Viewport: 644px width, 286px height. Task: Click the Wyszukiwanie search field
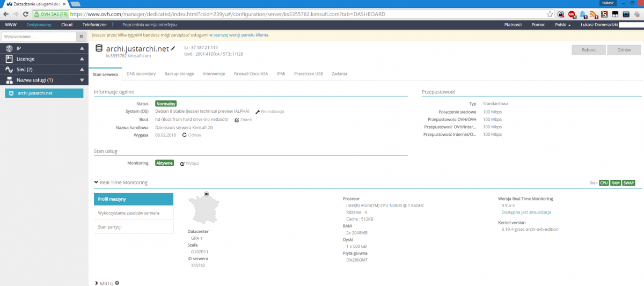39,36
